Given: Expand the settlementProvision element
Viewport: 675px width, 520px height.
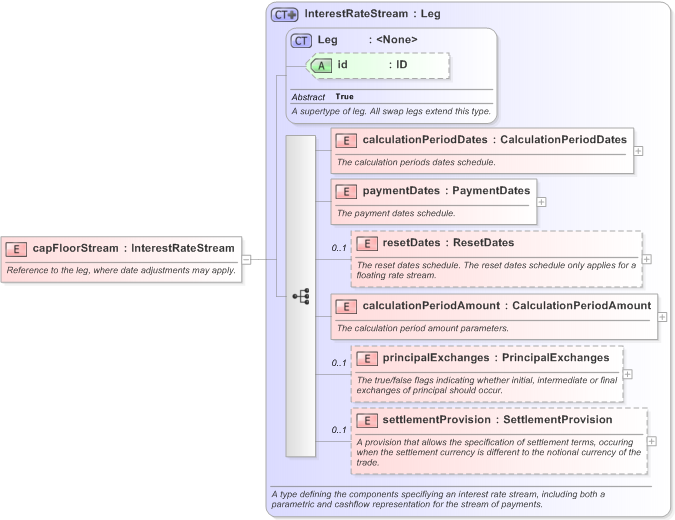Looking at the screenshot, I should click(x=652, y=441).
